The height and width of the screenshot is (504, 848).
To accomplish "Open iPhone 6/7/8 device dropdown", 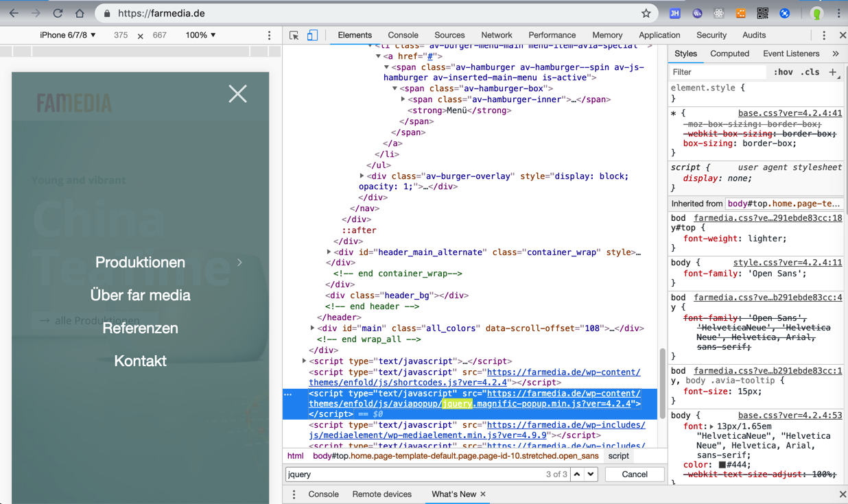I will point(67,35).
